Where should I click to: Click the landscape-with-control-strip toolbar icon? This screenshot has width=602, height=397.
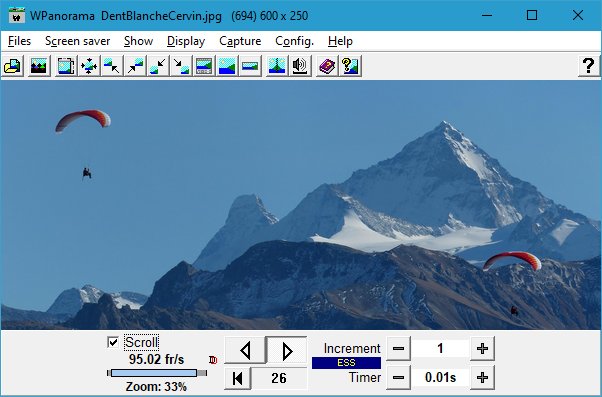click(x=204, y=66)
